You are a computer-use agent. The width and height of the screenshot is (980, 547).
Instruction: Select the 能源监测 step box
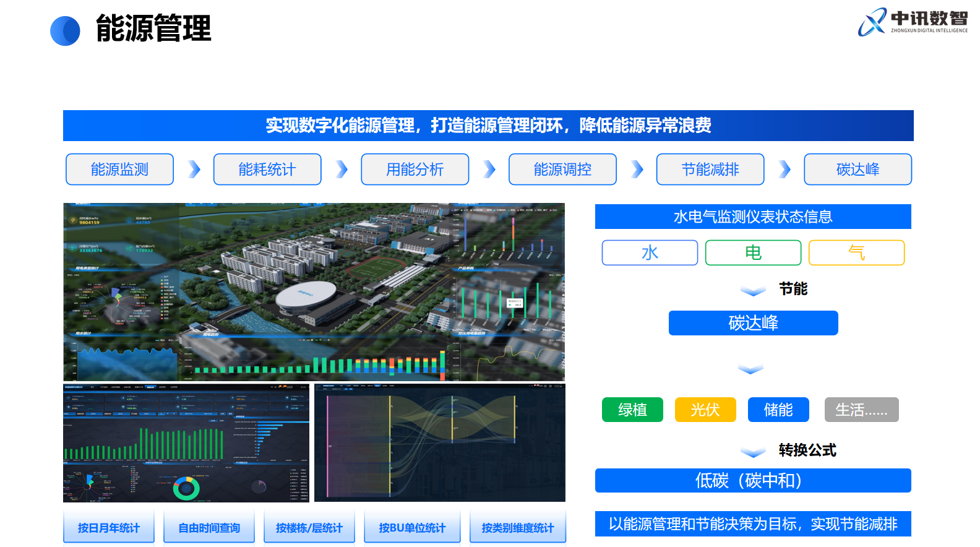click(x=119, y=170)
